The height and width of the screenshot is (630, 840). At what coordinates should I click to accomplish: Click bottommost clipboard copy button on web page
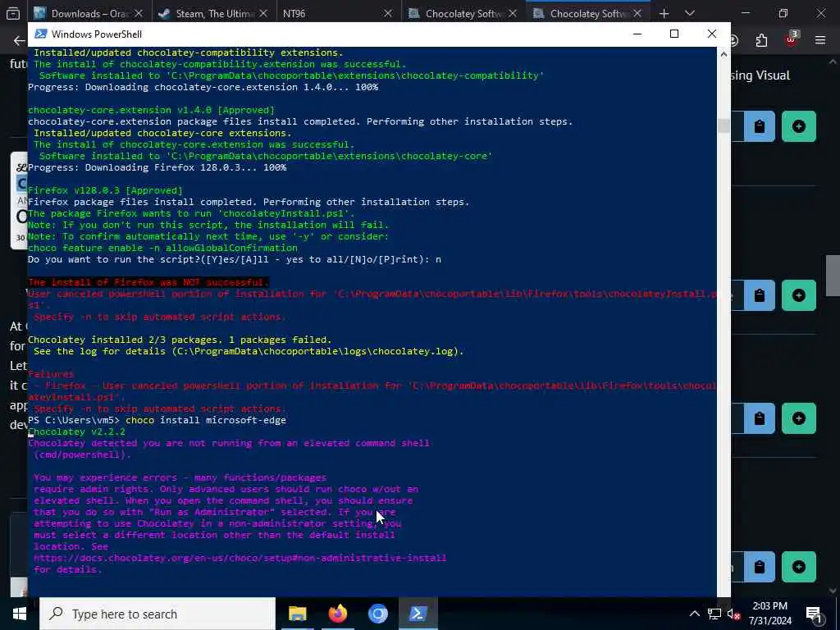click(759, 567)
